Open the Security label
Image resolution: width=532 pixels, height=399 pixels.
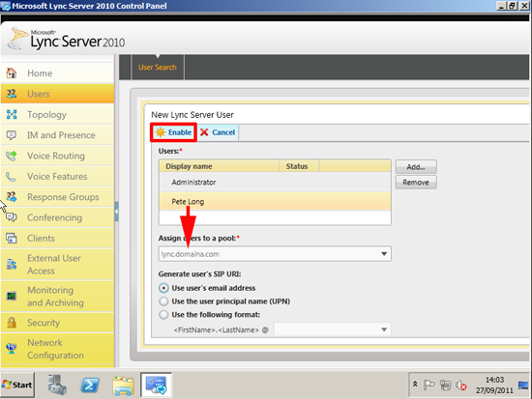coord(44,323)
